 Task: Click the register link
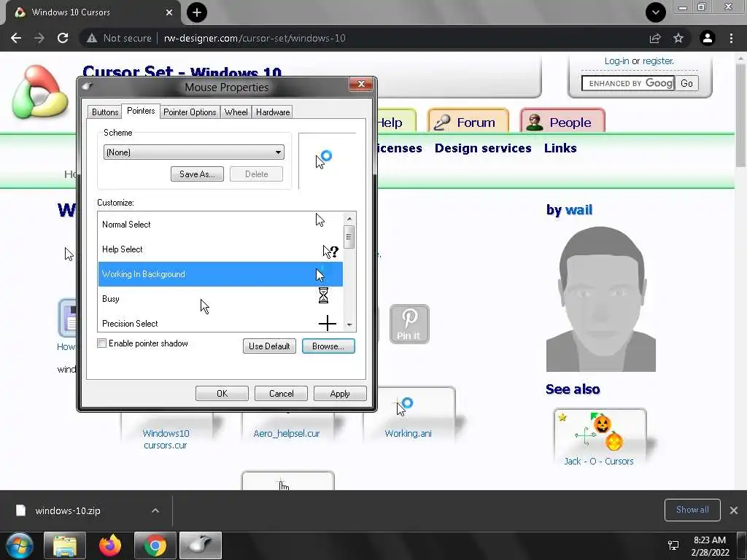coord(658,61)
